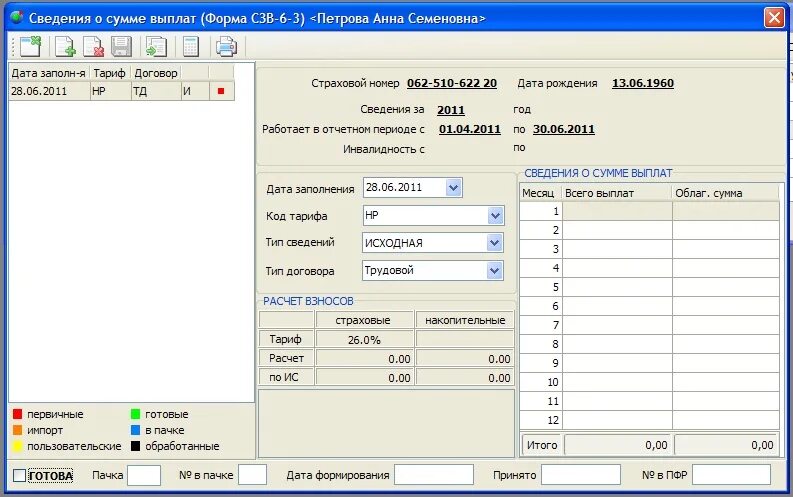Click the red status square in the list row
The height and width of the screenshot is (497, 793).
coord(221,91)
